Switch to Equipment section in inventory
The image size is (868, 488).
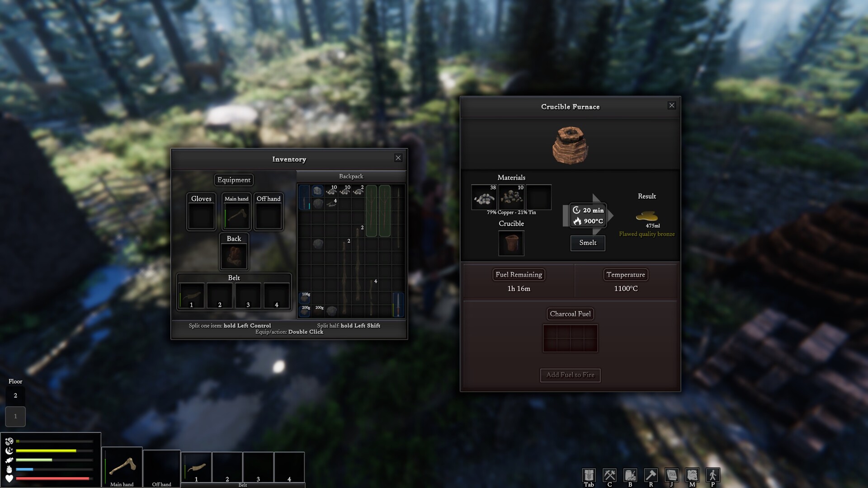(233, 180)
